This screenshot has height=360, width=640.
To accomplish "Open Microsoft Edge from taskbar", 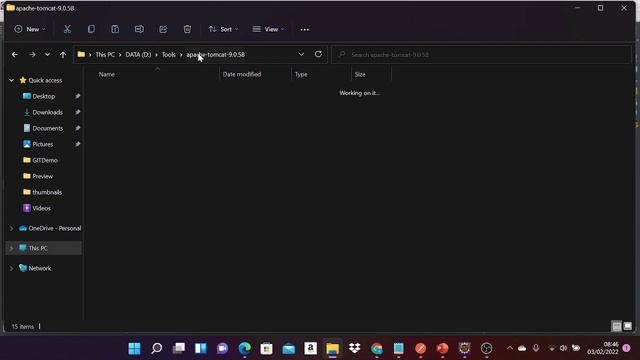I will 244,348.
